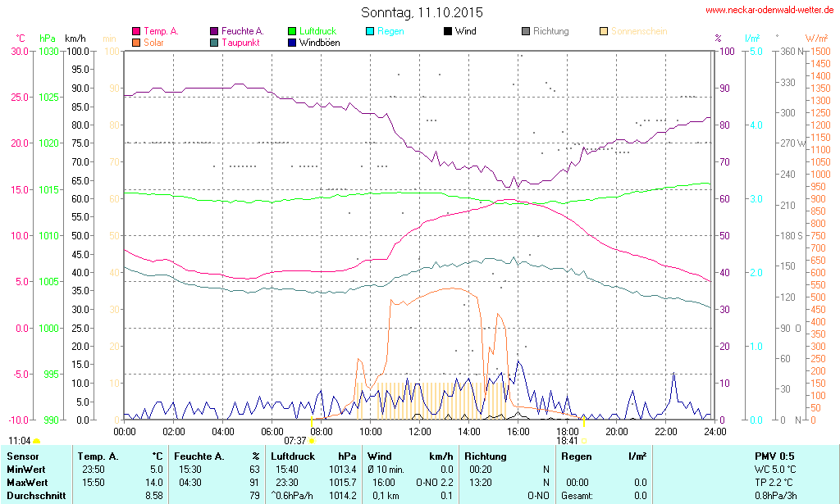
Task: Click the yellow icon beside 11:04
Action: pos(36,442)
